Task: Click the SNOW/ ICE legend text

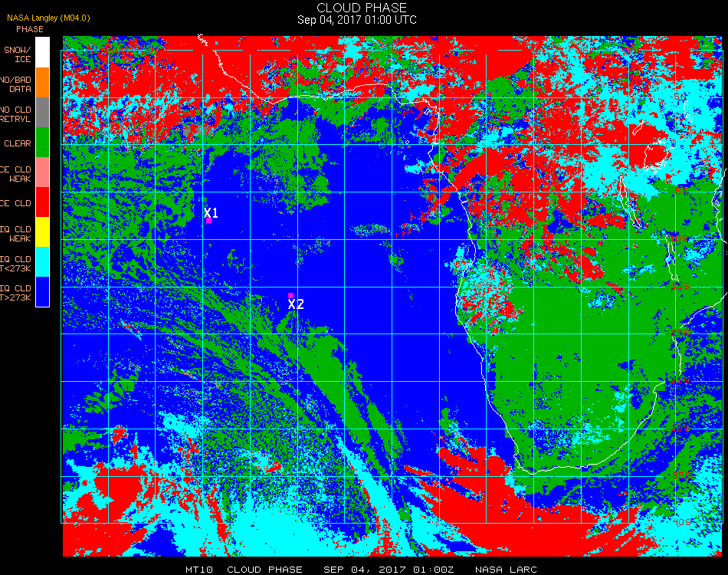Action: (x=18, y=54)
